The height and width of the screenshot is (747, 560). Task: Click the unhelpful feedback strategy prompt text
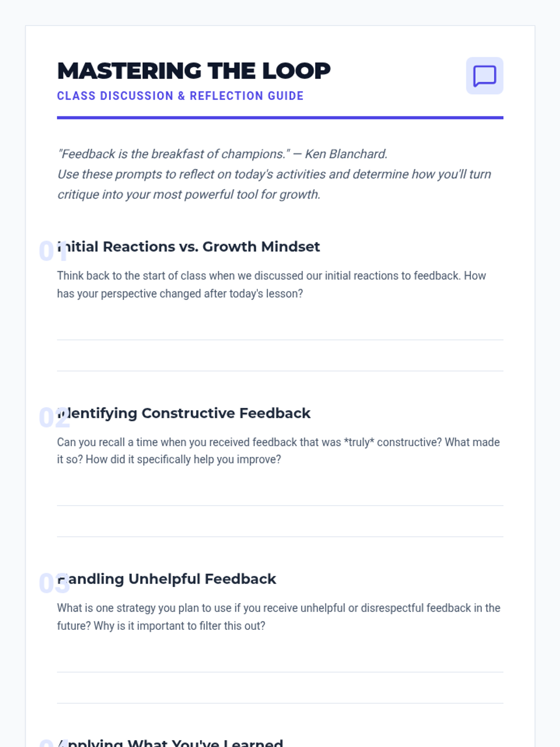click(x=278, y=617)
